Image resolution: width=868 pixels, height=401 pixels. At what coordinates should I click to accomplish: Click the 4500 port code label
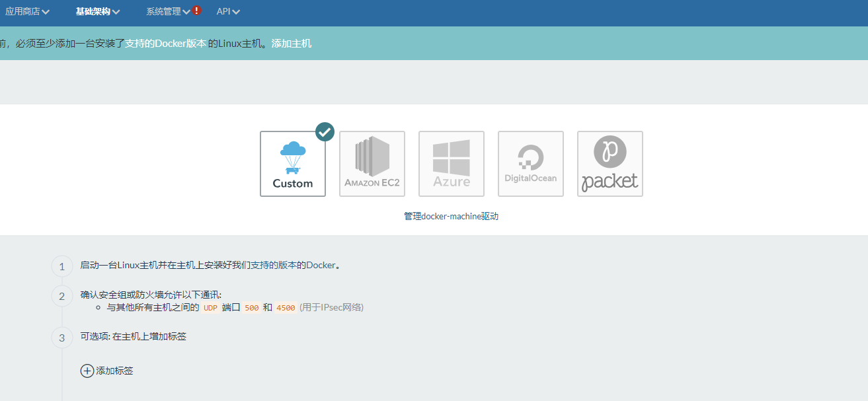286,308
